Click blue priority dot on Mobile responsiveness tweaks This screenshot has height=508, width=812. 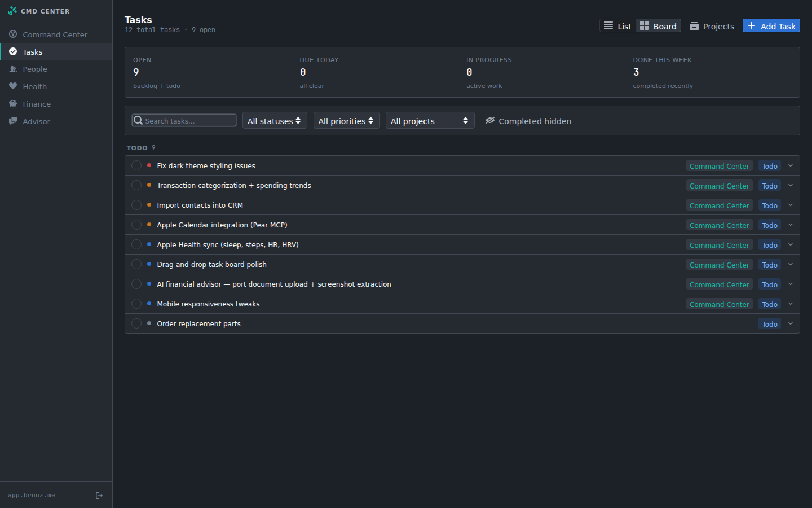pyautogui.click(x=149, y=304)
